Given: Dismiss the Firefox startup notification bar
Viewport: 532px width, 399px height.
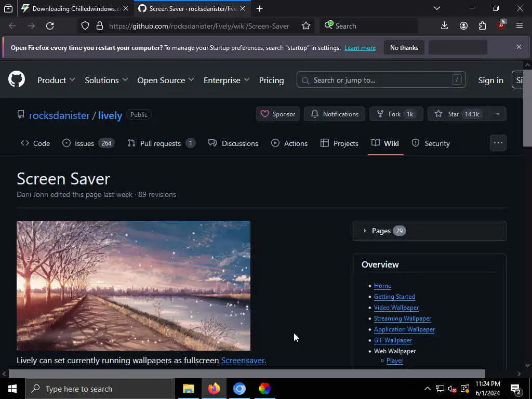Looking at the screenshot, I should click(x=519, y=47).
